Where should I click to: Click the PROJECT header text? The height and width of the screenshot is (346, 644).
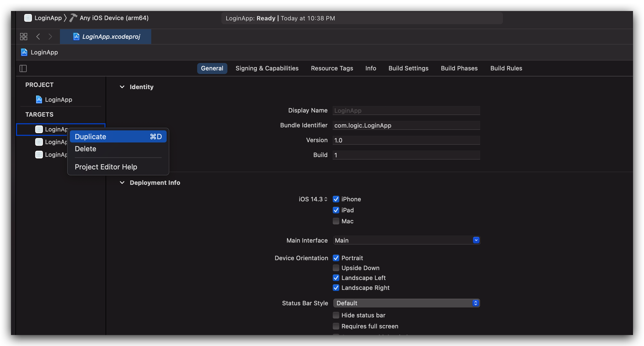pyautogui.click(x=39, y=85)
